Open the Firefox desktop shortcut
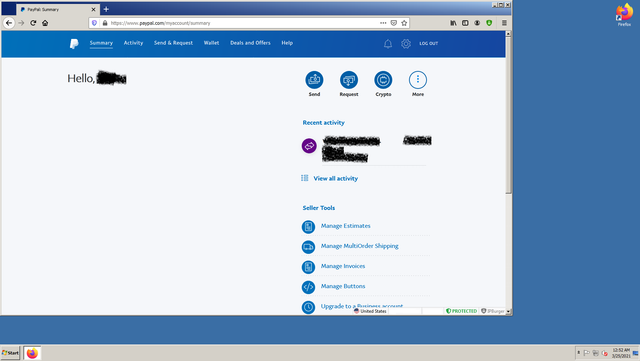This screenshot has height=361, width=640. (624, 15)
